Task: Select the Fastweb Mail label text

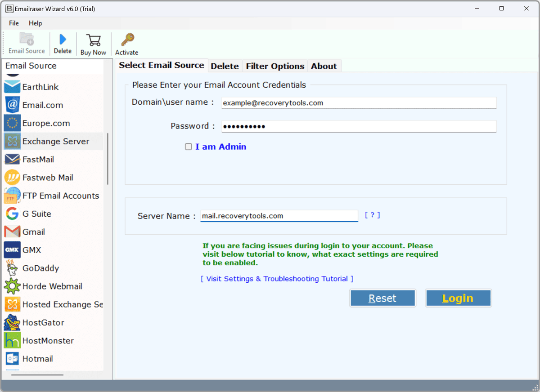Action: point(48,178)
